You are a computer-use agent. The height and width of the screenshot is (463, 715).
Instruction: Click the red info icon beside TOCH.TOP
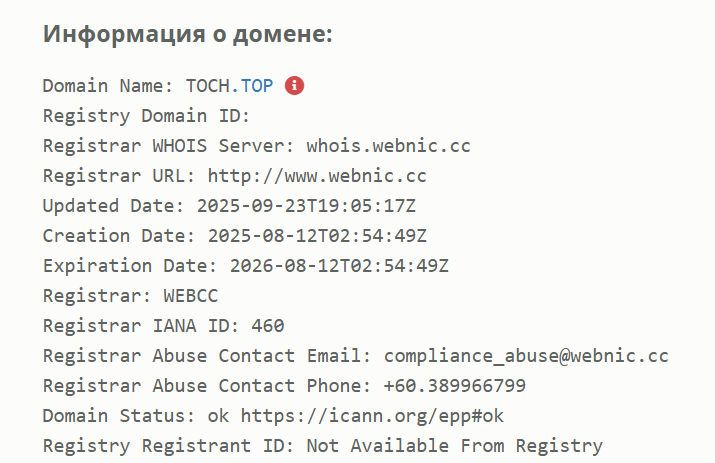(294, 86)
